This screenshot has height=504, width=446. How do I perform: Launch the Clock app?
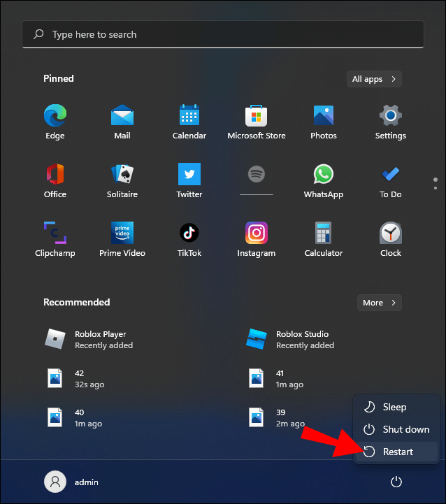click(390, 239)
